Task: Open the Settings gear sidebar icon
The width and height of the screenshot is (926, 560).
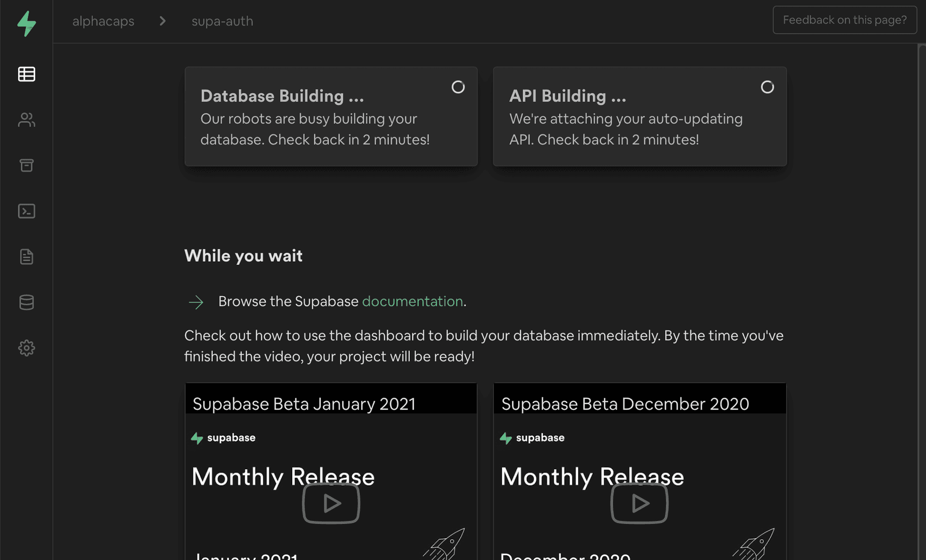Action: click(27, 348)
